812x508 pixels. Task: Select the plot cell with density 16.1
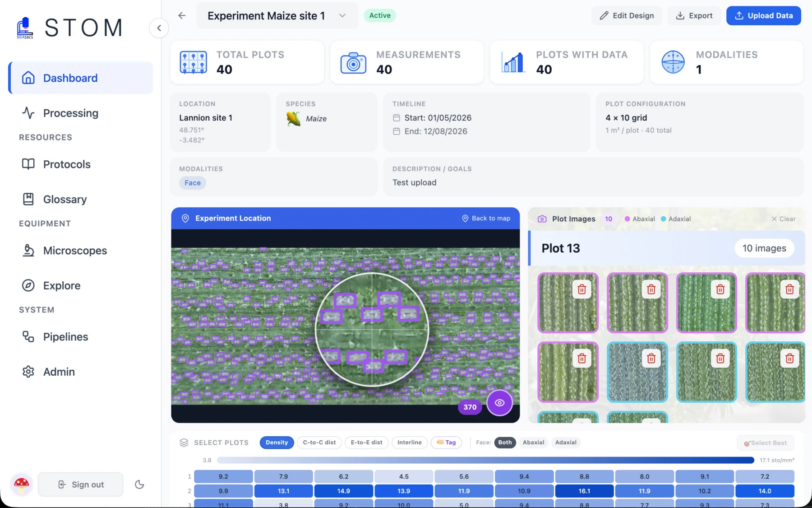point(584,491)
